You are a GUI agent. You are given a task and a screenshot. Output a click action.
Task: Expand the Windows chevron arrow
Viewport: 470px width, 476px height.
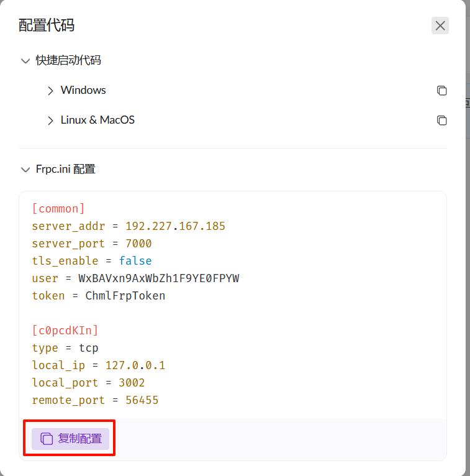(51, 91)
